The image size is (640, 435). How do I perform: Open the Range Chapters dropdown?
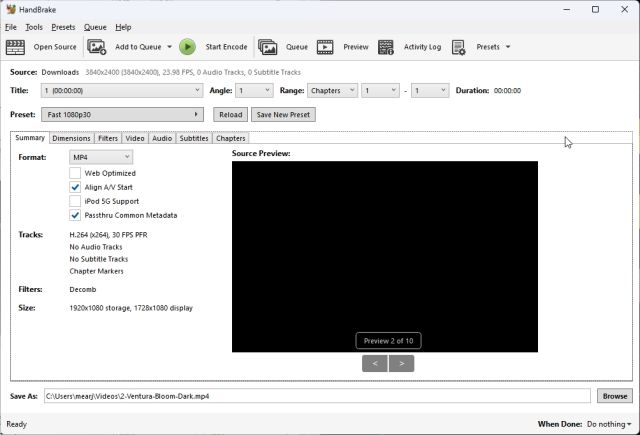tap(332, 91)
